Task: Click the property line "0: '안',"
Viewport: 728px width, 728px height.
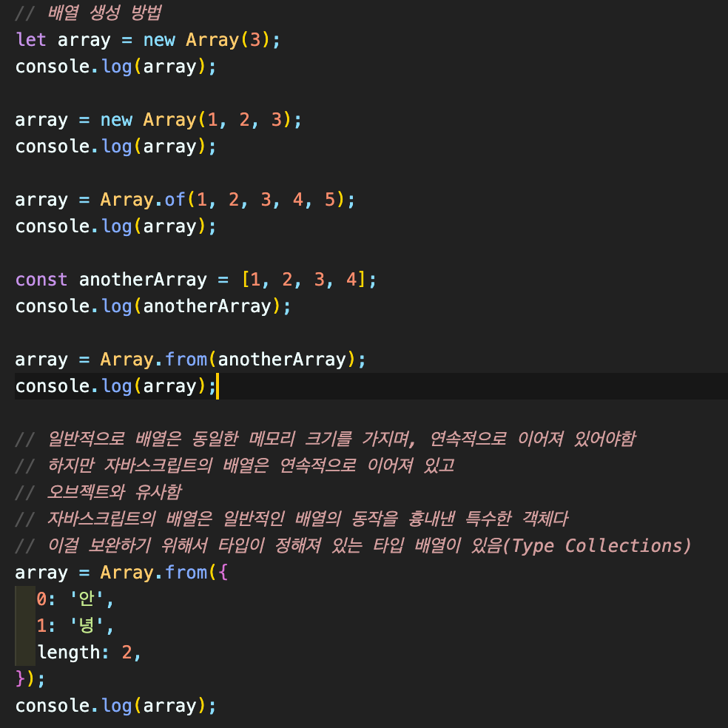Action: pyautogui.click(x=75, y=599)
